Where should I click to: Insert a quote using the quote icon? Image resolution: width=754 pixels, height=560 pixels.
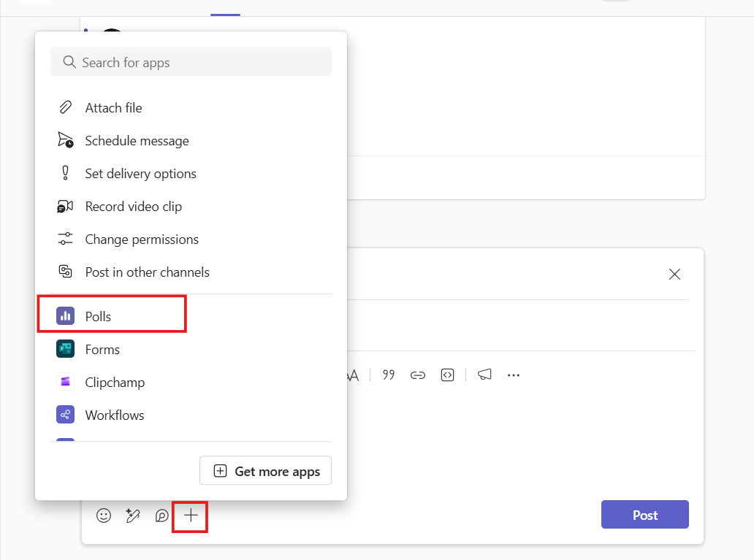click(x=389, y=375)
